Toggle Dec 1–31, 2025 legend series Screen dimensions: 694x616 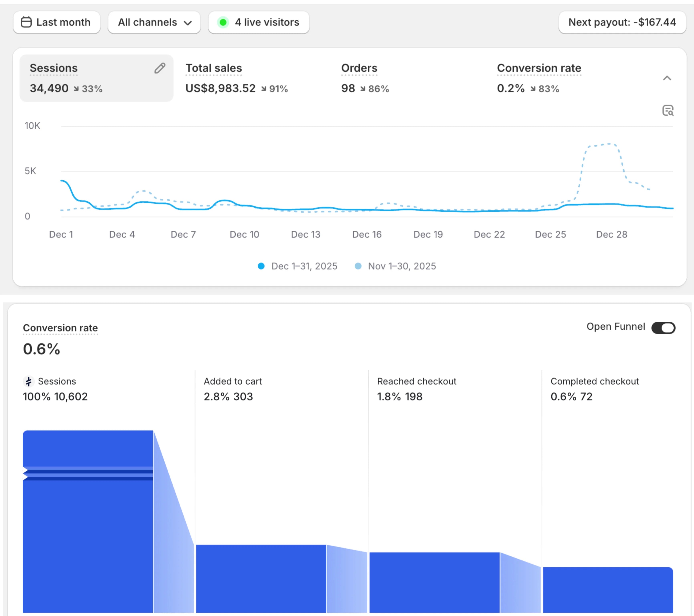(x=298, y=266)
